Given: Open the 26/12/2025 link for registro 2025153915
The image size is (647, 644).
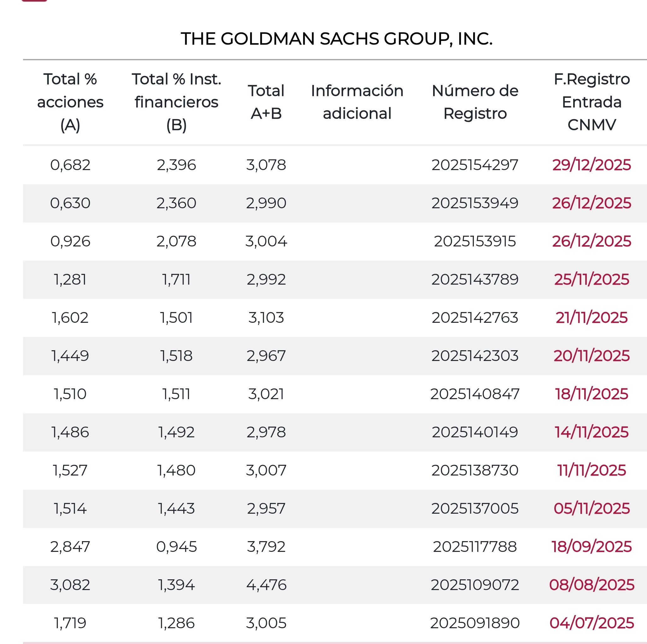Looking at the screenshot, I should click(591, 241).
